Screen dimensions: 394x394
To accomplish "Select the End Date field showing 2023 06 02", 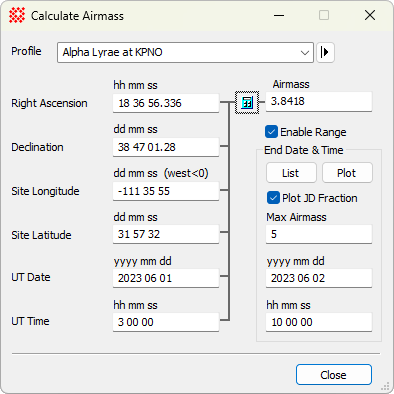I will coord(319,278).
